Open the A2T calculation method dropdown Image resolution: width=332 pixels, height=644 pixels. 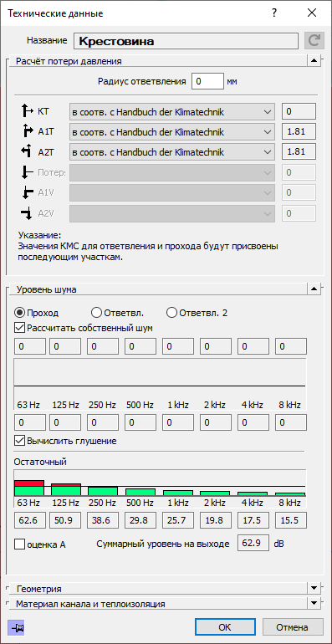[x=171, y=152]
